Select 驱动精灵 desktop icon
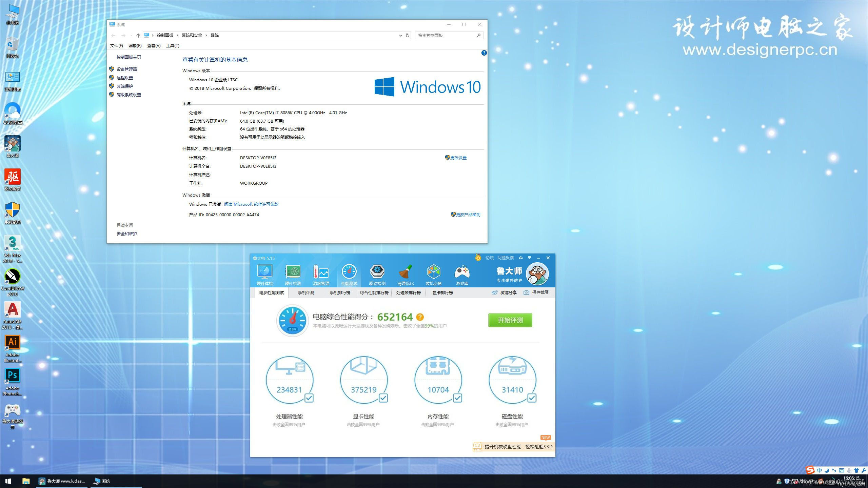This screenshot has height=488, width=868. [x=13, y=180]
